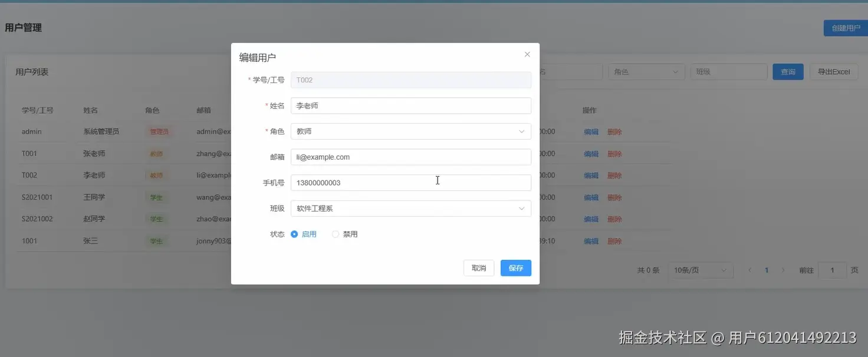Image resolution: width=868 pixels, height=357 pixels.
Task: Click the 导出Excel button
Action: (833, 71)
